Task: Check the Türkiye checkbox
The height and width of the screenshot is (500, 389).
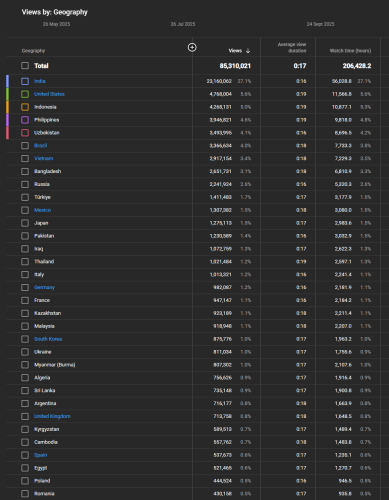Action: (25, 197)
